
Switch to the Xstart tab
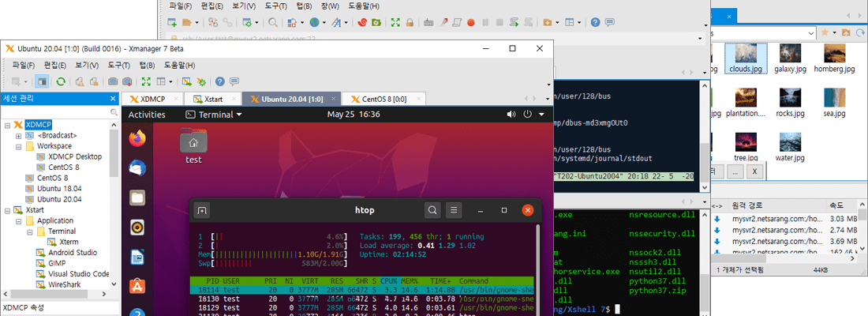212,100
